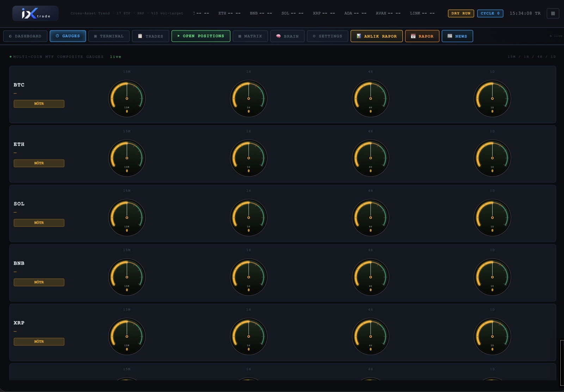Click the SOL 4H gauge dial
564x392 pixels.
pyautogui.click(x=370, y=218)
